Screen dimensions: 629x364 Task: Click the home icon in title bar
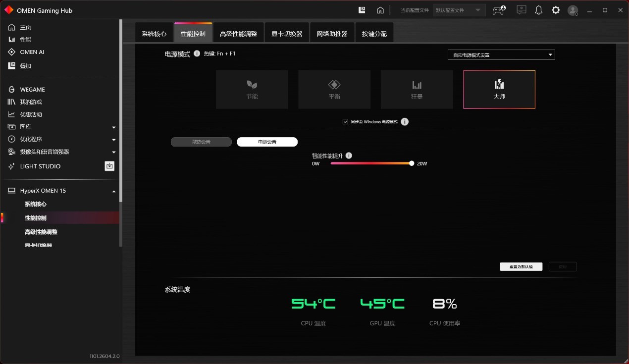coord(380,10)
